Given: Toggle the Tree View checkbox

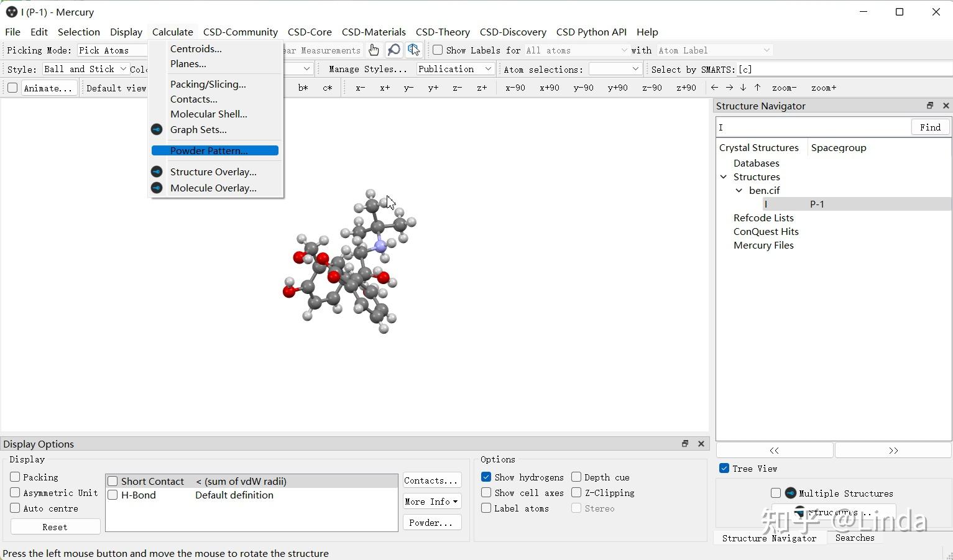Looking at the screenshot, I should tap(724, 469).
